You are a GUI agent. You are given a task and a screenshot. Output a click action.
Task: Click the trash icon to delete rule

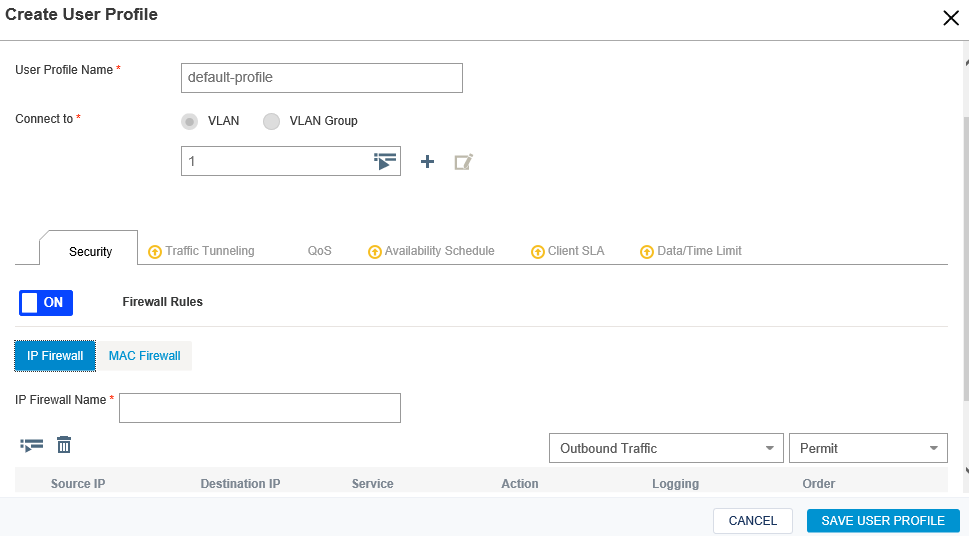click(x=64, y=445)
